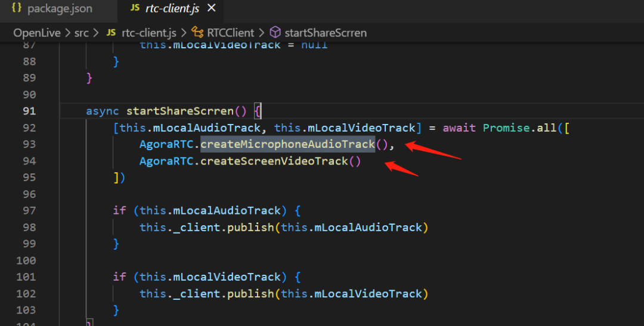
Task: Click the if keyword on line 101
Action: tap(119, 277)
